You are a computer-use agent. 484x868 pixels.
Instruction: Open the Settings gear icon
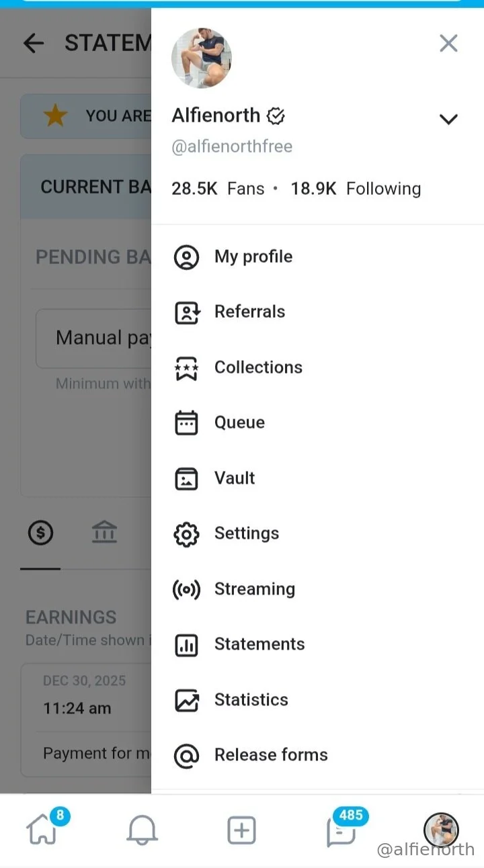point(186,534)
